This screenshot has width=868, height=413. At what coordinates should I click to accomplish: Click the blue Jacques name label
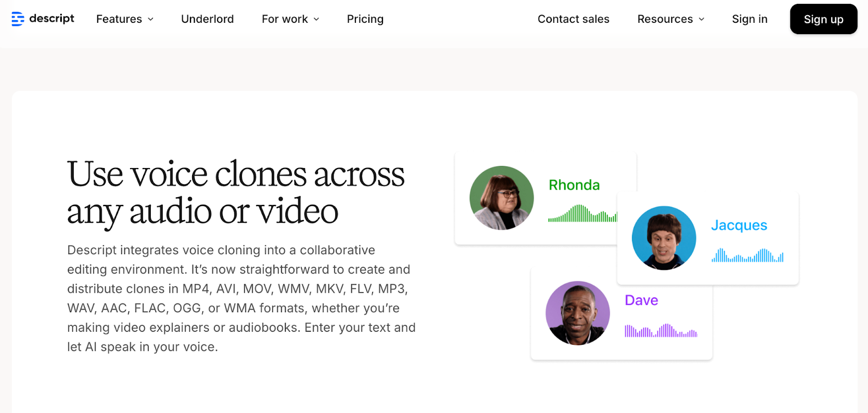click(x=739, y=225)
